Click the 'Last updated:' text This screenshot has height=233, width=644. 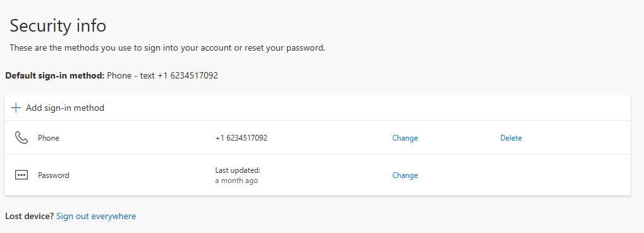click(x=238, y=170)
